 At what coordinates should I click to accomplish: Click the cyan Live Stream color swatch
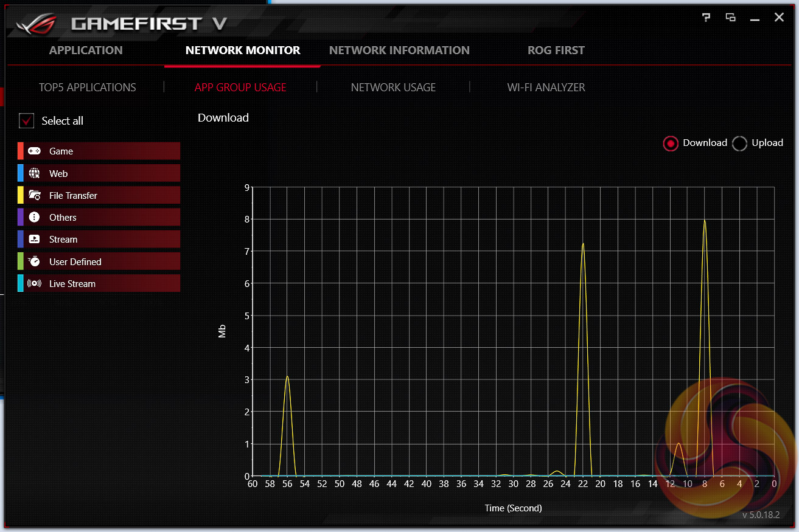point(20,283)
